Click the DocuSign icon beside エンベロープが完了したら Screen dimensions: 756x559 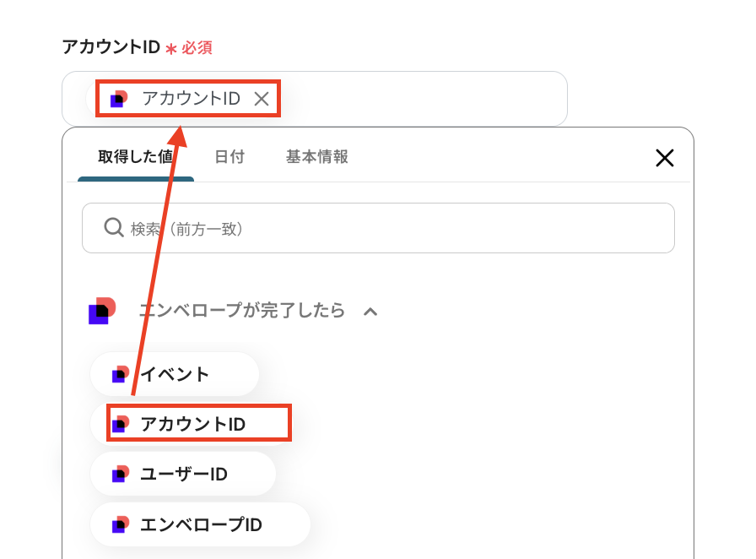101,311
